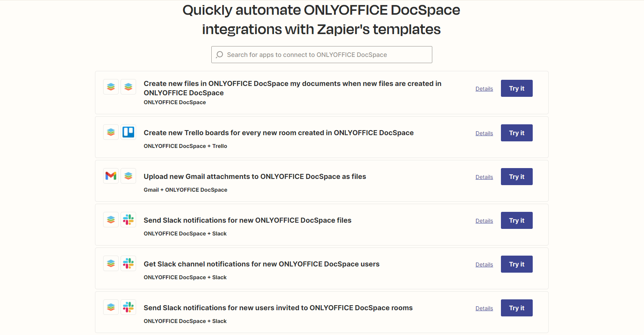The width and height of the screenshot is (644, 335).
Task: Click the Slack icon in the invited users template
Action: [x=128, y=307]
